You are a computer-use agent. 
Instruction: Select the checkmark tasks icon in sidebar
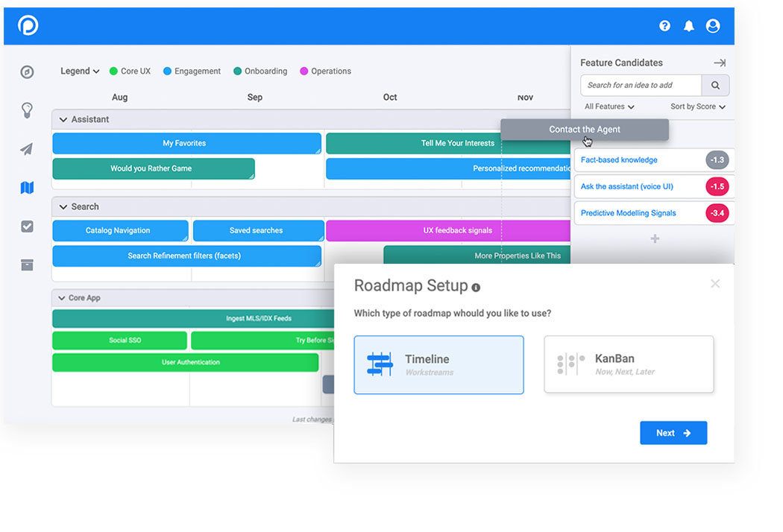[27, 227]
